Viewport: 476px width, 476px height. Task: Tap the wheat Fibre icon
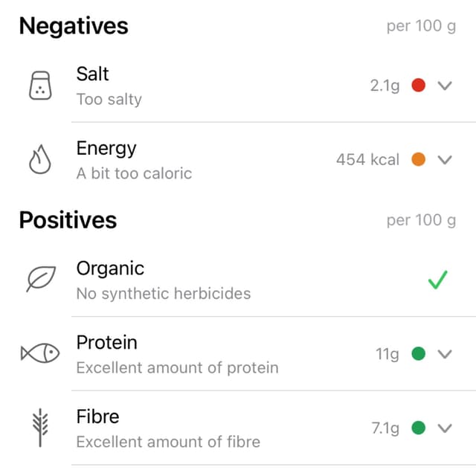click(x=40, y=428)
